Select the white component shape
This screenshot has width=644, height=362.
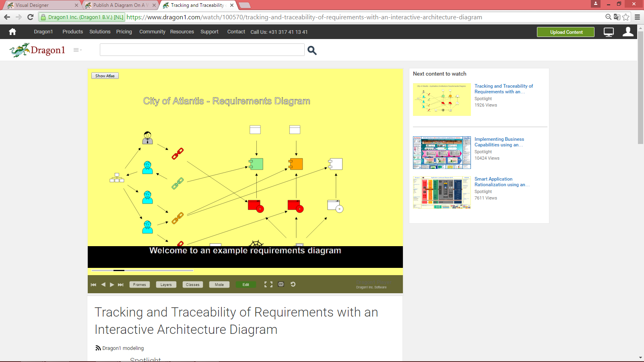(335, 164)
